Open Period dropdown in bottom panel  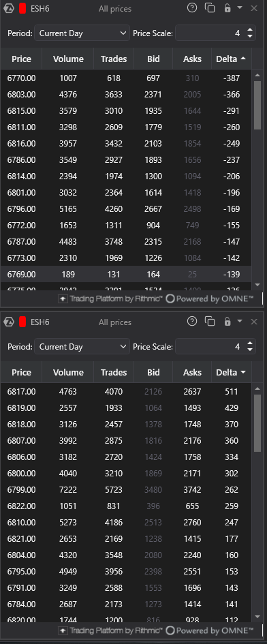pyautogui.click(x=82, y=347)
